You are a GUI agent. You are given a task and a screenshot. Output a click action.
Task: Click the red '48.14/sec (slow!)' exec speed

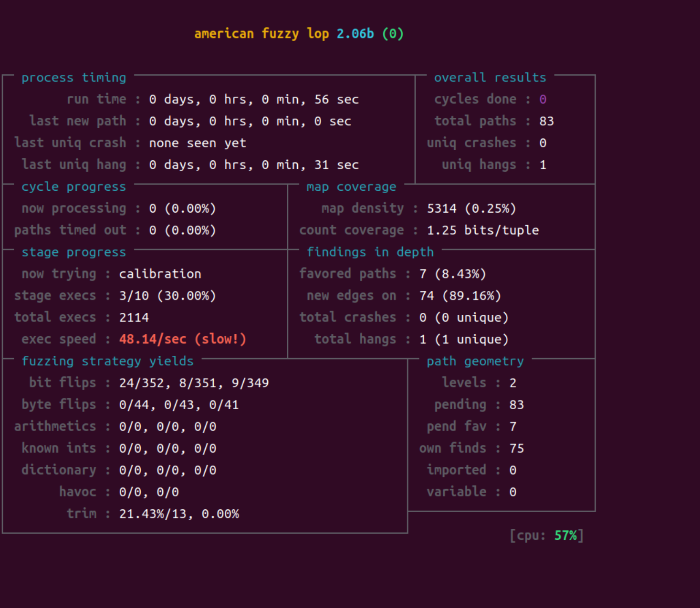tap(183, 339)
